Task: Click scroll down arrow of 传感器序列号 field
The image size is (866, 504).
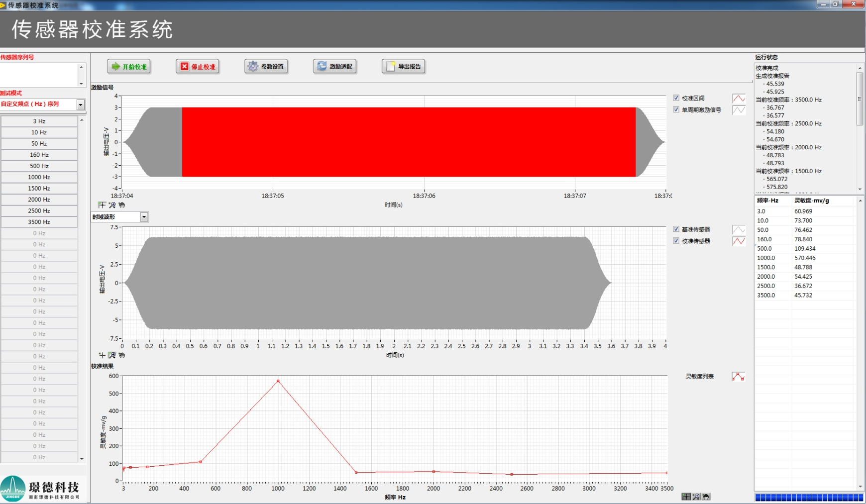Action: click(82, 84)
